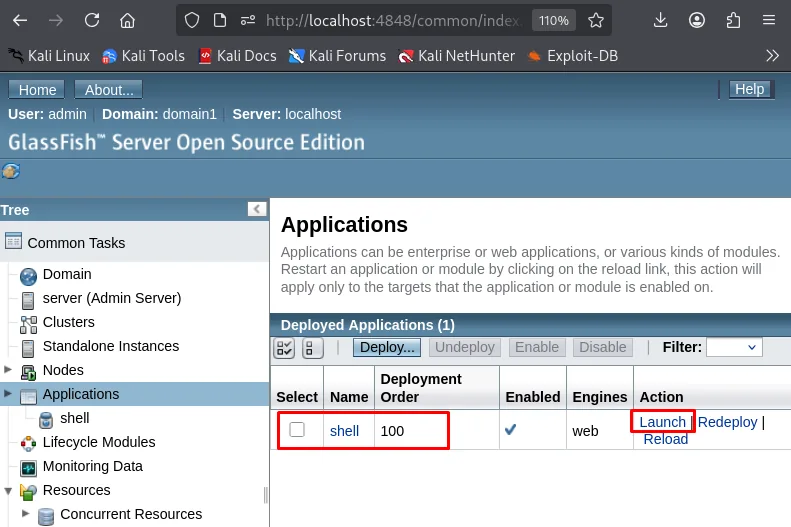
Task: Click the GlassFish Home button
Action: tap(37, 90)
